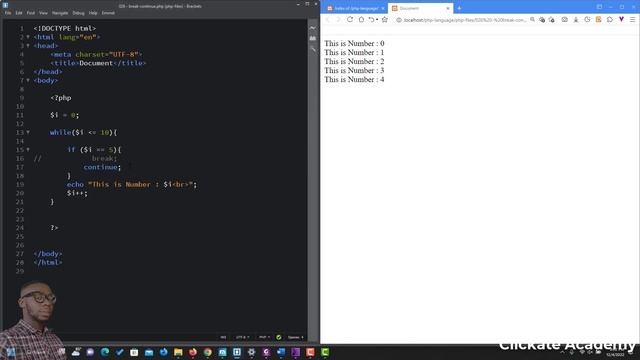Image resolution: width=640 pixels, height=360 pixels.
Task: Open the Extension Manager icon in Brackets sidebar
Action: coord(313,38)
